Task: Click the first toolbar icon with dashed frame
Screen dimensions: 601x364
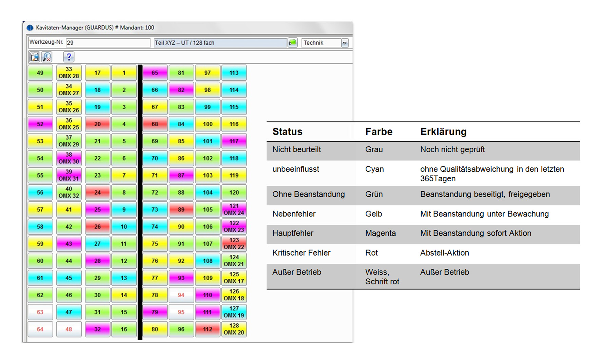Action: (x=35, y=57)
